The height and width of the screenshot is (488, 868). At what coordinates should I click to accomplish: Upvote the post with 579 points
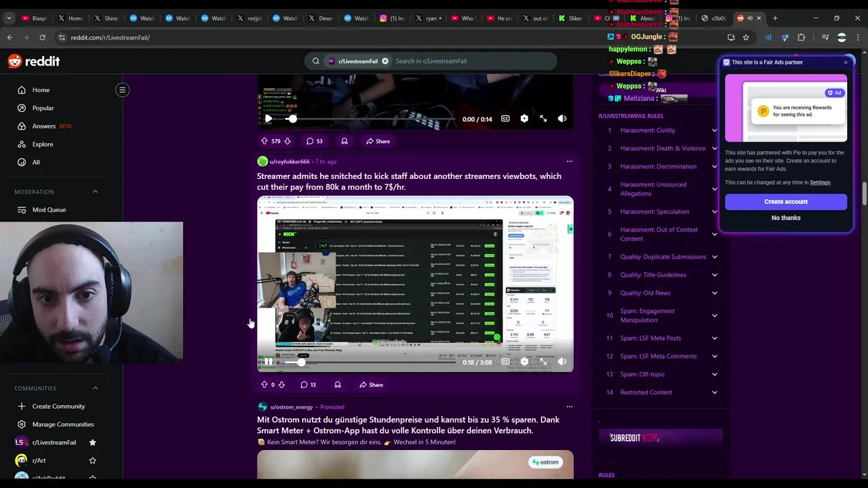click(264, 141)
